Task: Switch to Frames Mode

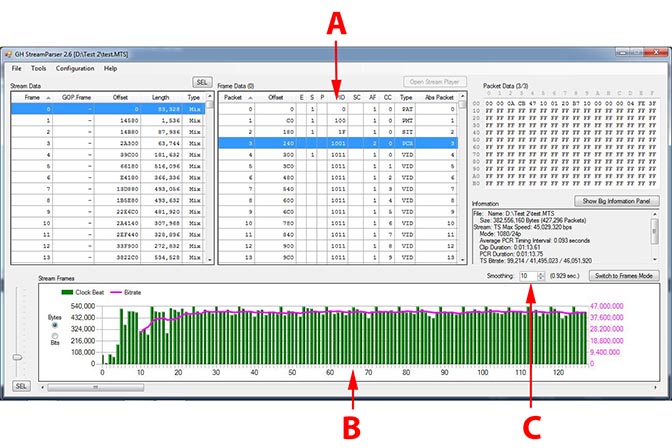Action: coord(623,275)
